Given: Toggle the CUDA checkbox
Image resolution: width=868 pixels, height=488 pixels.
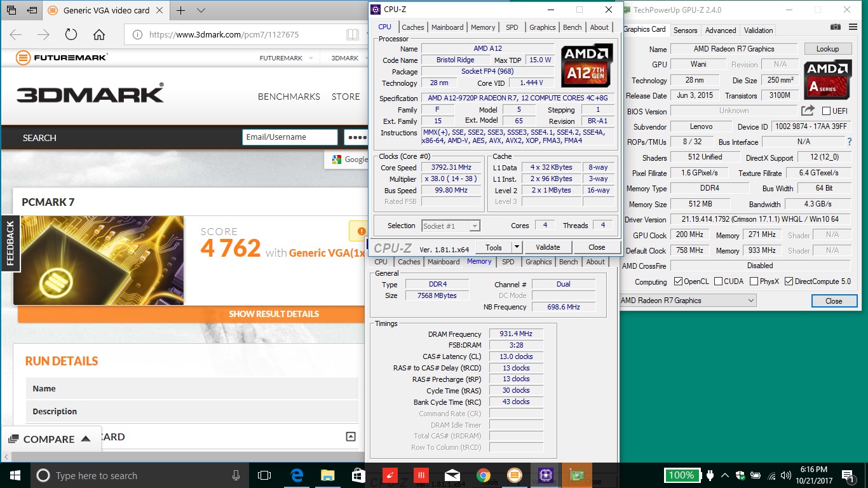Looking at the screenshot, I should pyautogui.click(x=718, y=281).
